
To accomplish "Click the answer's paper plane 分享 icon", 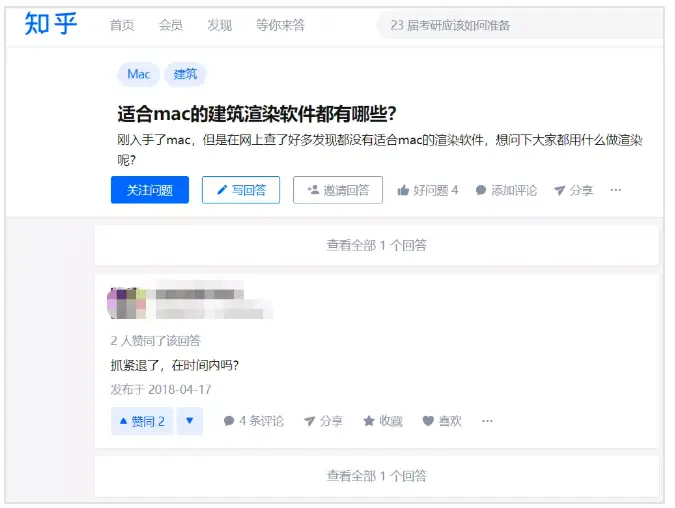I will click(309, 421).
